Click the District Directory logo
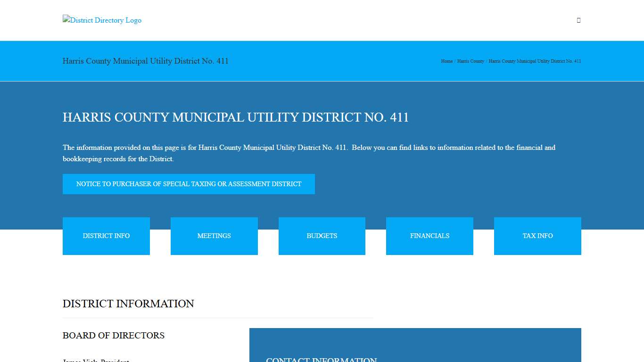Image resolution: width=644 pixels, height=362 pixels. (x=102, y=20)
